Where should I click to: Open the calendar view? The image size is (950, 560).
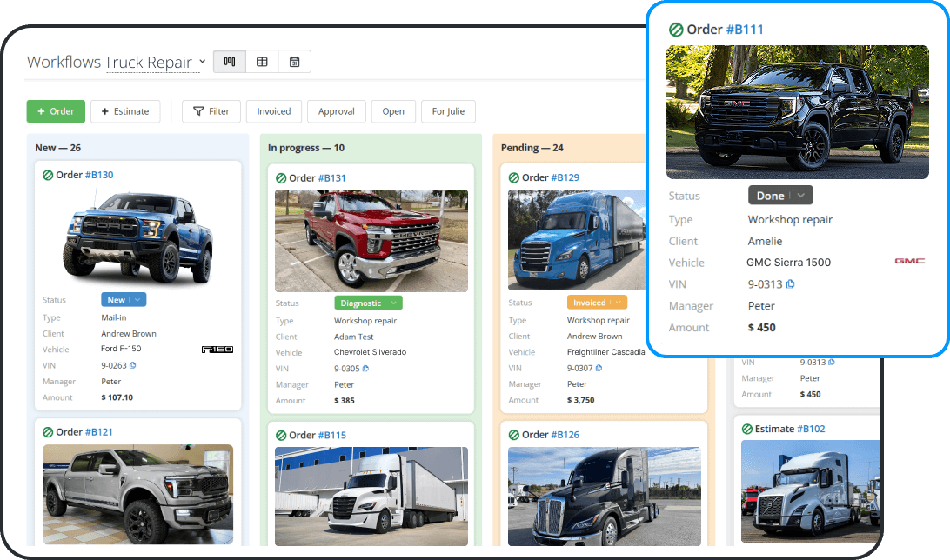coord(295,61)
